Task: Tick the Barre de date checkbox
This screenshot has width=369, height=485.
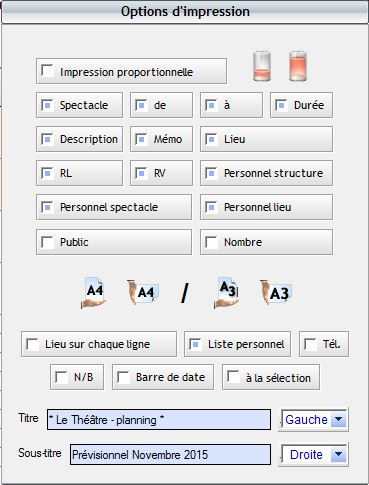Action: [123, 377]
